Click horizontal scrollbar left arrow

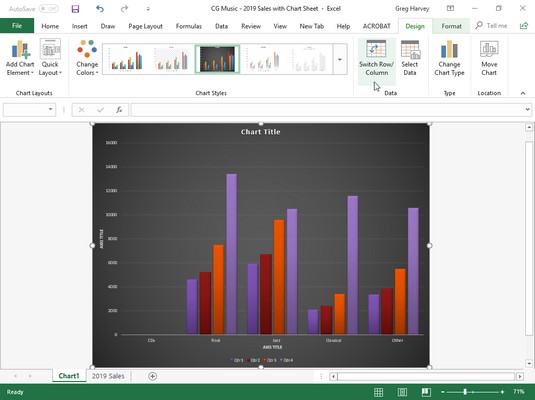point(333,376)
